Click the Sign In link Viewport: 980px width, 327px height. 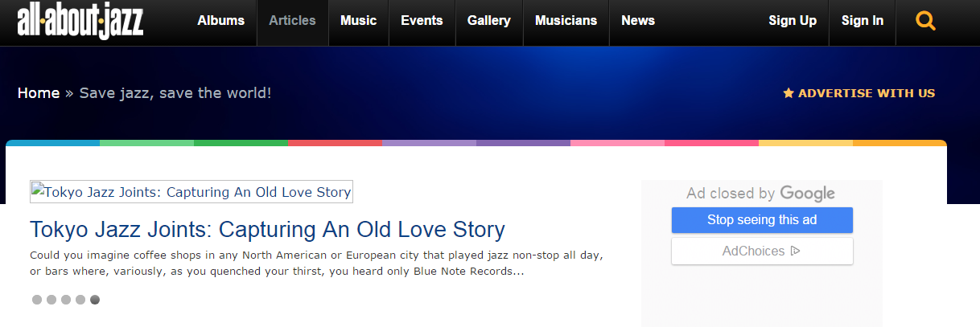(x=863, y=21)
